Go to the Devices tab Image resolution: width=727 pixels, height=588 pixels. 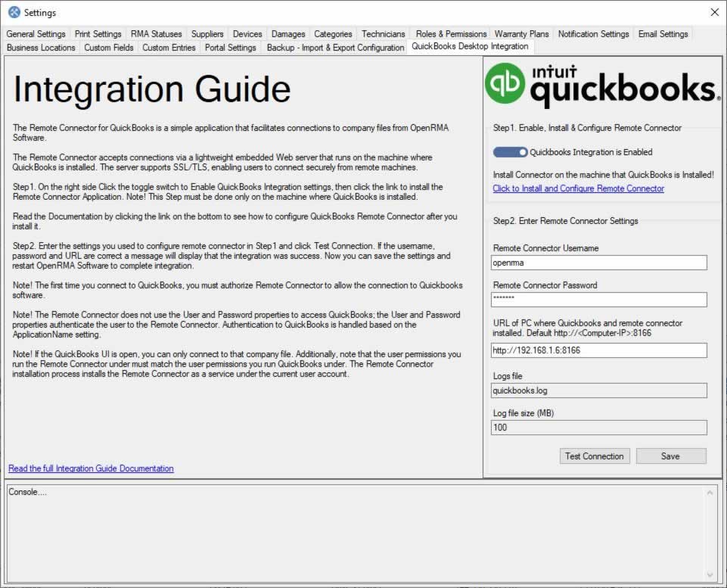tap(247, 34)
